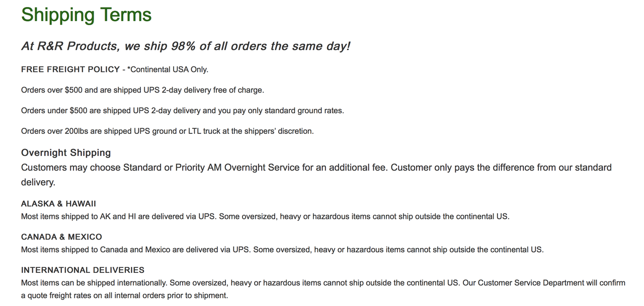Select the AK and HI shipping sentence
The image size is (644, 306).
coord(265,217)
